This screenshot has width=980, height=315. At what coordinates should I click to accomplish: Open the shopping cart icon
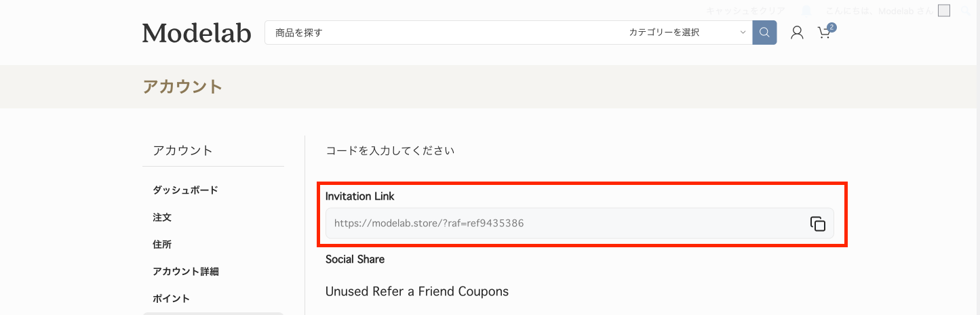(x=823, y=33)
